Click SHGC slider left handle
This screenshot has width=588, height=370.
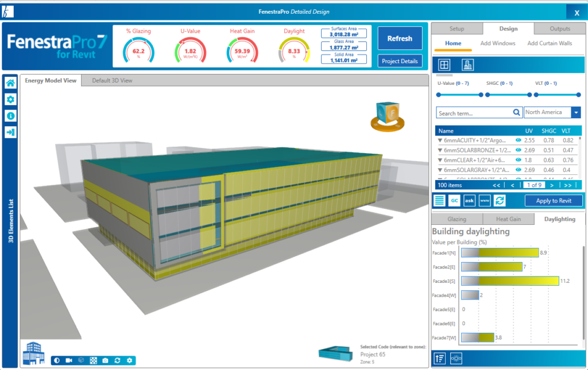click(x=488, y=95)
